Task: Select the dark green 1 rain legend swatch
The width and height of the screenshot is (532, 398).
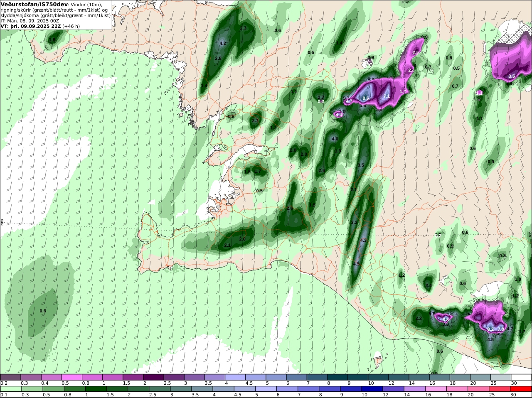Action: point(96,389)
